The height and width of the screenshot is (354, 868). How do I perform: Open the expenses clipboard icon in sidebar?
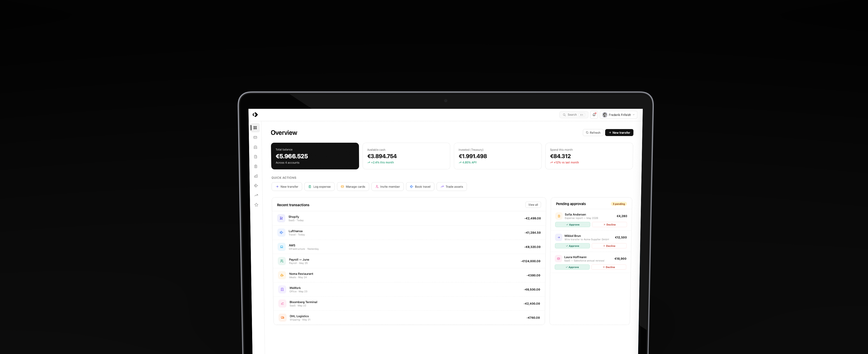(x=256, y=166)
